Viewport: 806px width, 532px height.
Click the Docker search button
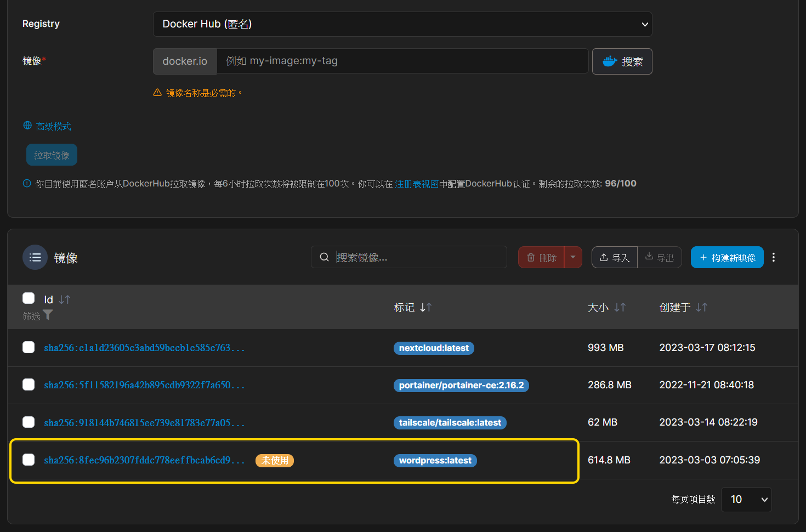tap(622, 61)
